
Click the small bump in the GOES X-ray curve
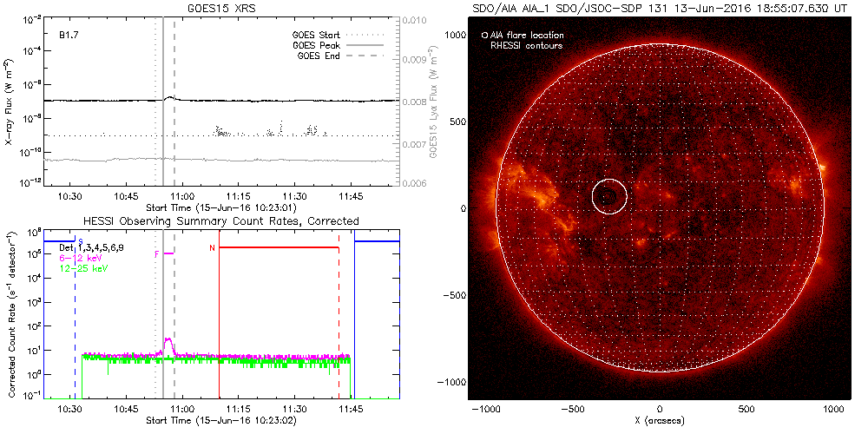click(x=170, y=98)
